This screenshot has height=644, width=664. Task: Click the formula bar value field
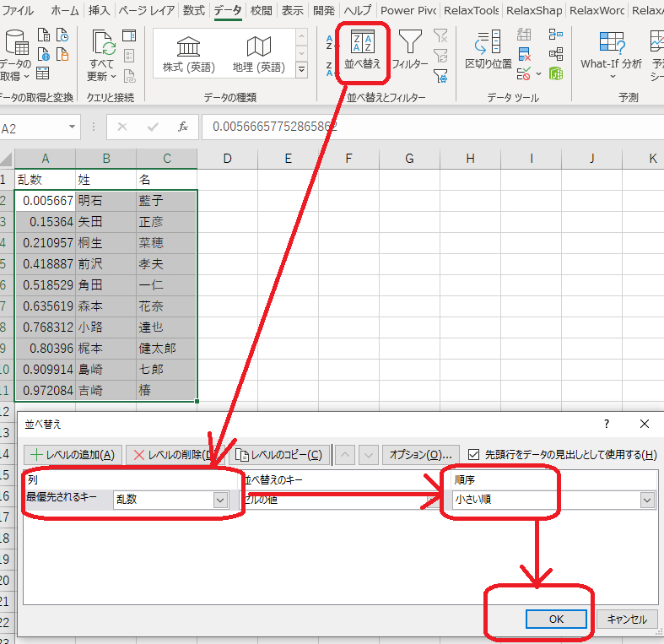422,127
